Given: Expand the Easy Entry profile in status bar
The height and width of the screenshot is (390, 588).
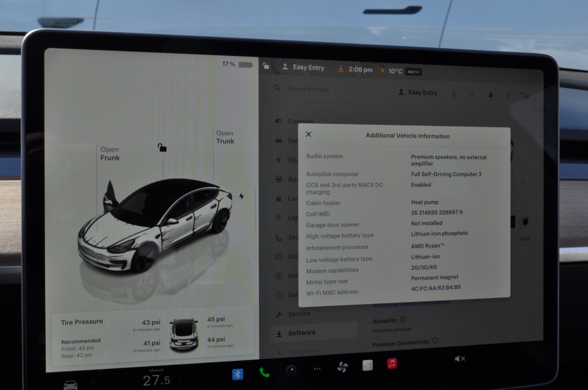Looking at the screenshot, I should 304,67.
